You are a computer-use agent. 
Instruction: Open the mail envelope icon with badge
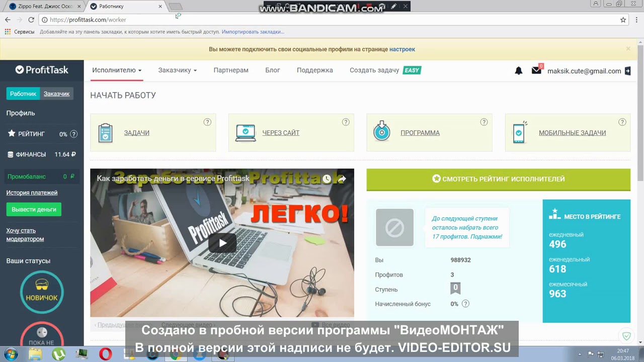point(537,70)
